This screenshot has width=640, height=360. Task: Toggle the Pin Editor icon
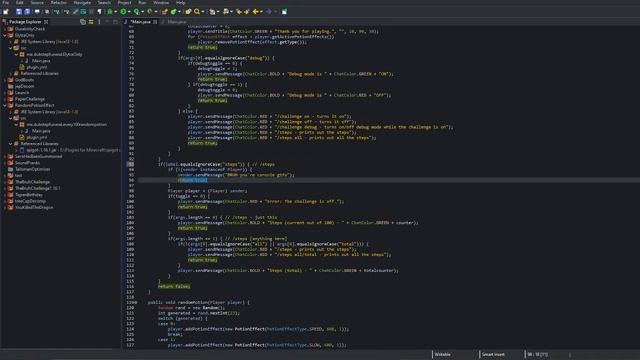coord(284,12)
